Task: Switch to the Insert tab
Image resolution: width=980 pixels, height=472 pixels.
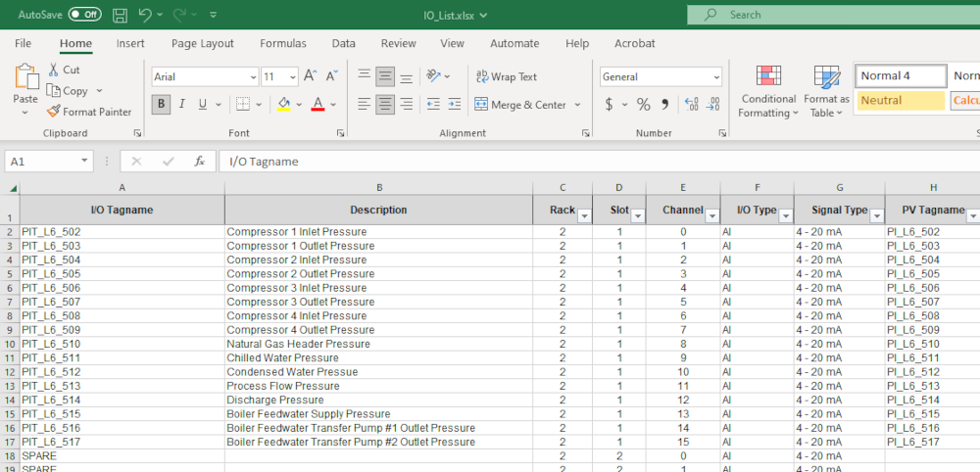Action: [x=130, y=43]
